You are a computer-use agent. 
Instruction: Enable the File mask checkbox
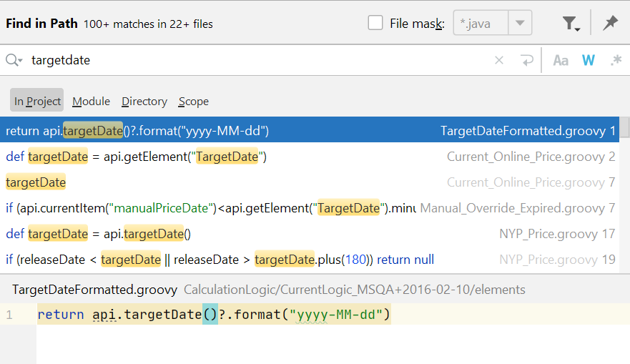[x=375, y=24]
